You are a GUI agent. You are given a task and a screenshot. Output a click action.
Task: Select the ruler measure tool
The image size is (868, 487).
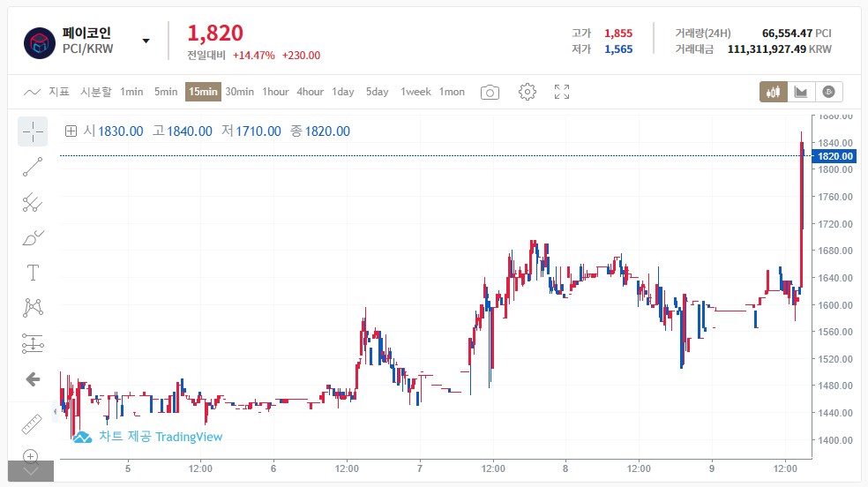(32, 423)
